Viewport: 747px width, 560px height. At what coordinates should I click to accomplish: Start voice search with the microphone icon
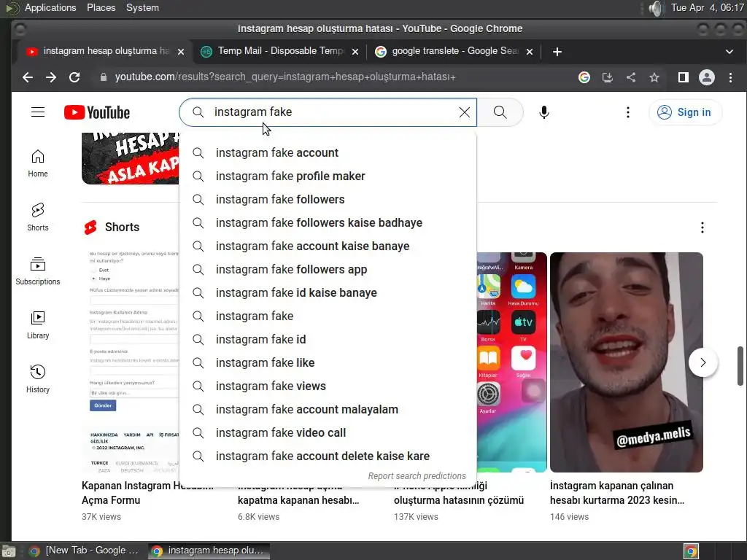click(544, 112)
